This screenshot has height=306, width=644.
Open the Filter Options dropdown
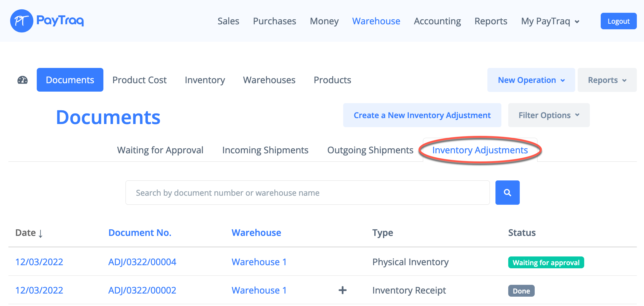tap(549, 115)
